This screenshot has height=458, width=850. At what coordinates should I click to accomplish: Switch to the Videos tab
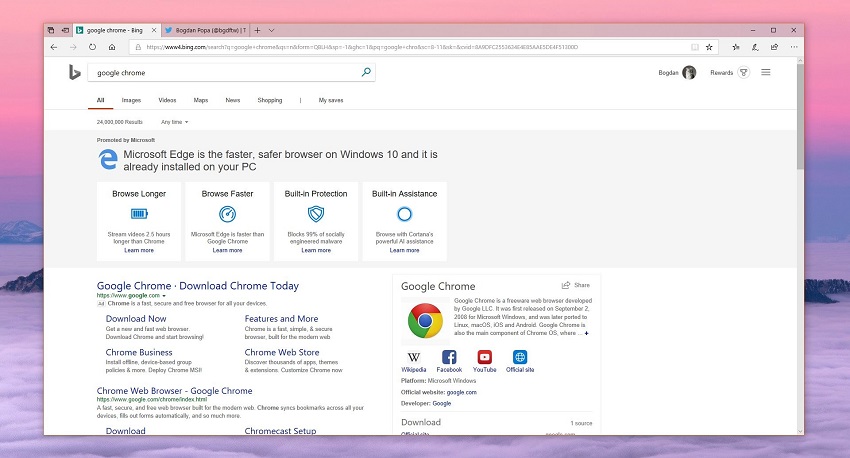point(167,100)
